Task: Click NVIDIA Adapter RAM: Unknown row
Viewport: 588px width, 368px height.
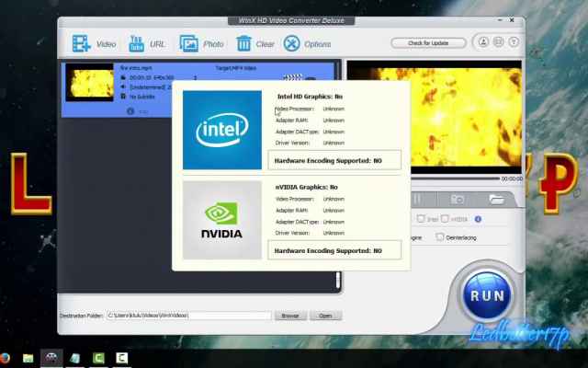Action: (310, 211)
